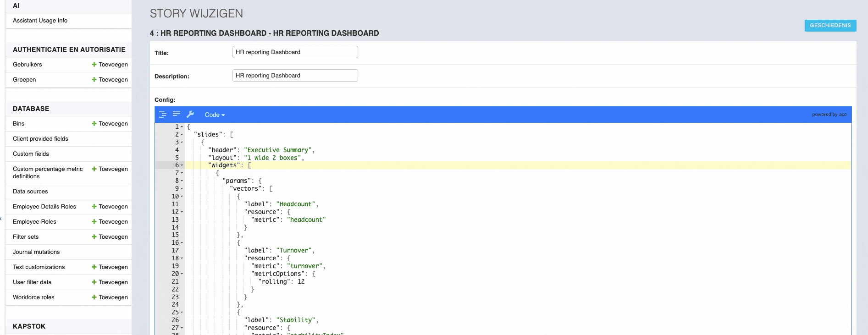The image size is (868, 335).
Task: Click the plus icon next to Employee Roles
Action: tap(94, 222)
